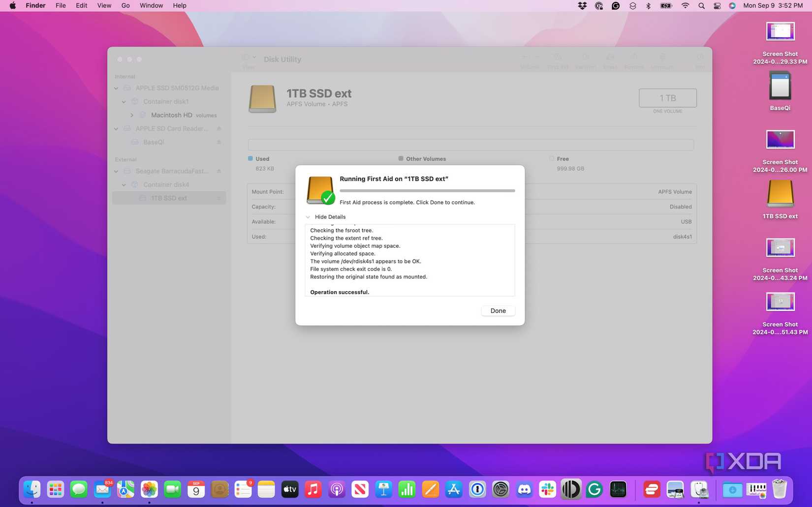Open the View options dropdown
The height and width of the screenshot is (507, 812).
[250, 58]
